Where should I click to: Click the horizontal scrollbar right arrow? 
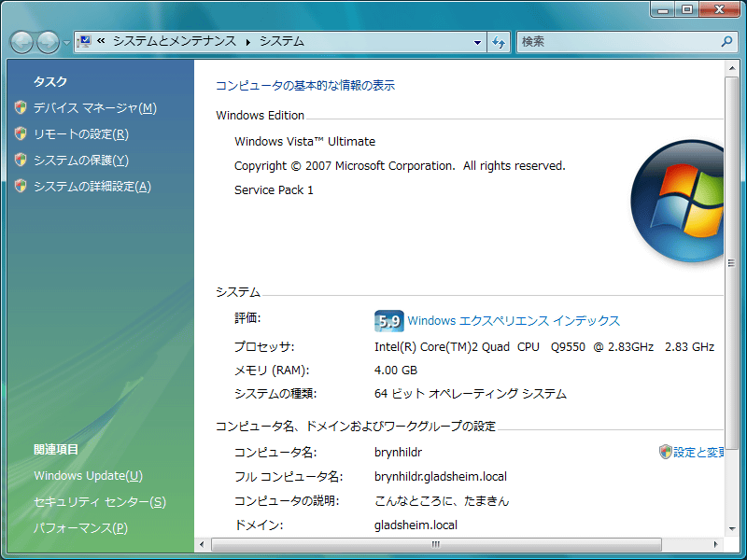tap(716, 544)
